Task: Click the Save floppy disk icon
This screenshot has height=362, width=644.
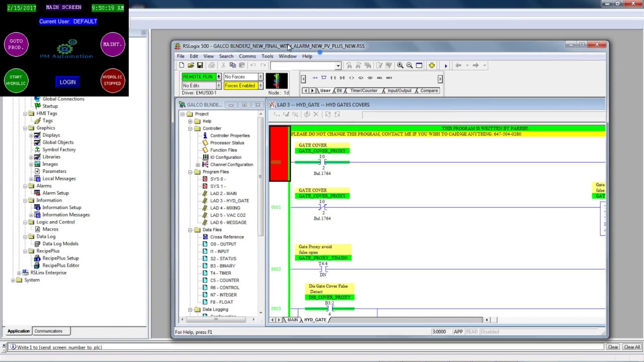Action: coord(200,65)
